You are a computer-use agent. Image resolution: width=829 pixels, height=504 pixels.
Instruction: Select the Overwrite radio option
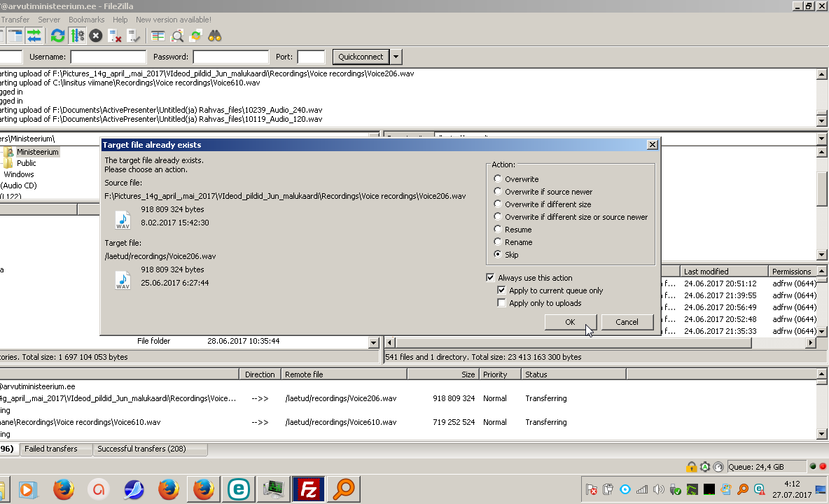click(499, 179)
